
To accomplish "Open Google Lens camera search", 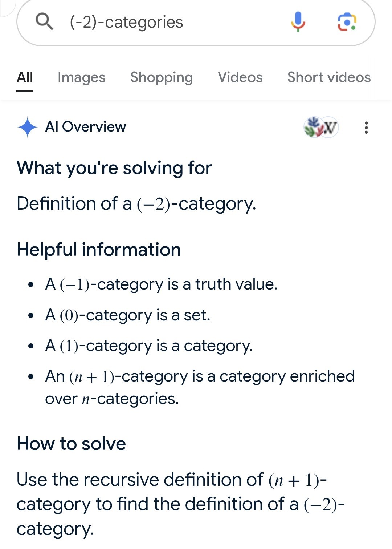I will pyautogui.click(x=347, y=22).
